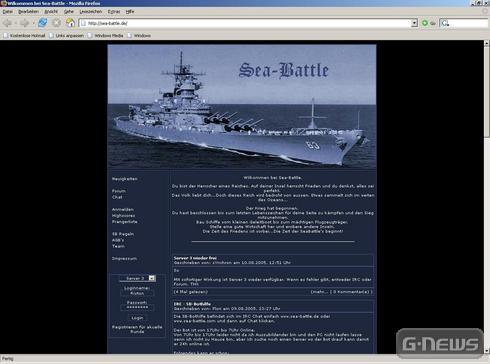Open the Links anpassen bookmark
Screen dimensions: 490x364
66,35
